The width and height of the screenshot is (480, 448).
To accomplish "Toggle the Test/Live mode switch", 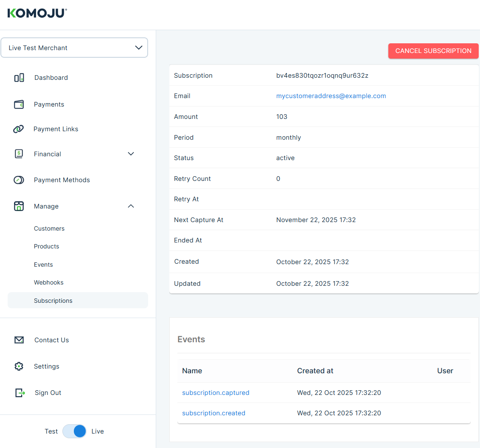I will point(74,431).
